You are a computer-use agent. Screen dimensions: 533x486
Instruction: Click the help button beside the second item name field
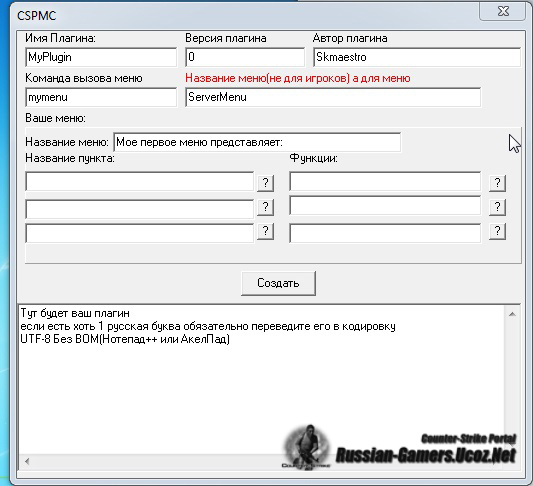(265, 207)
